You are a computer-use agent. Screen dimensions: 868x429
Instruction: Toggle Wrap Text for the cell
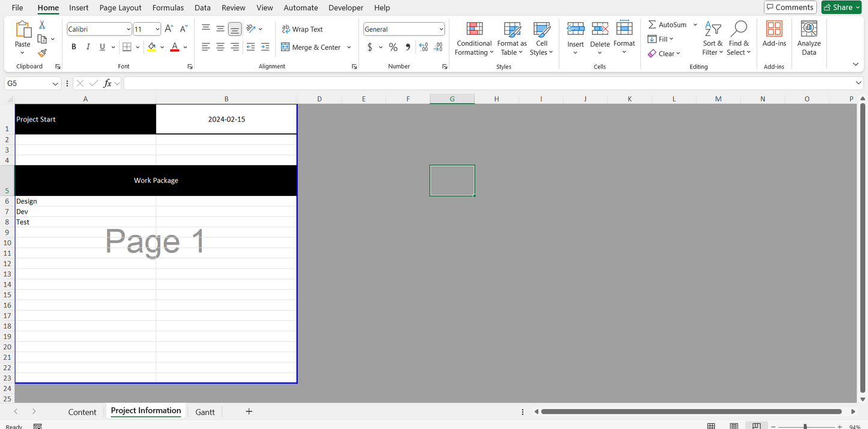(302, 29)
